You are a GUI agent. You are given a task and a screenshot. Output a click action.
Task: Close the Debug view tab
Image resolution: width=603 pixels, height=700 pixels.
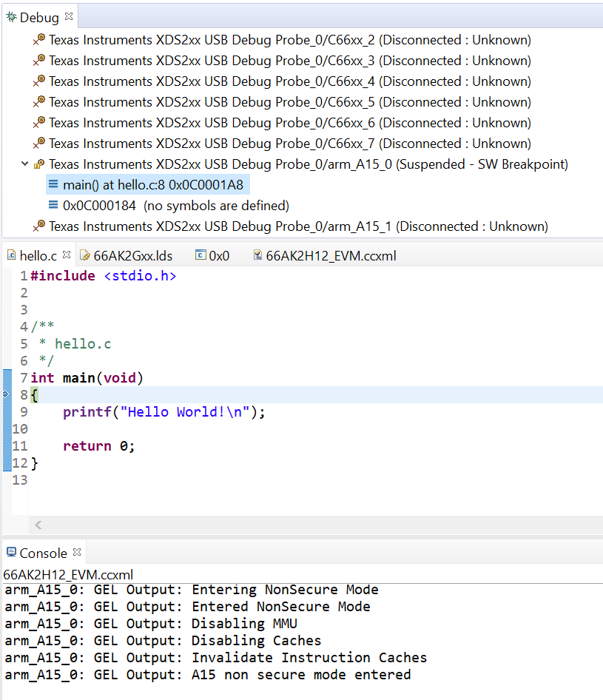coord(69,16)
